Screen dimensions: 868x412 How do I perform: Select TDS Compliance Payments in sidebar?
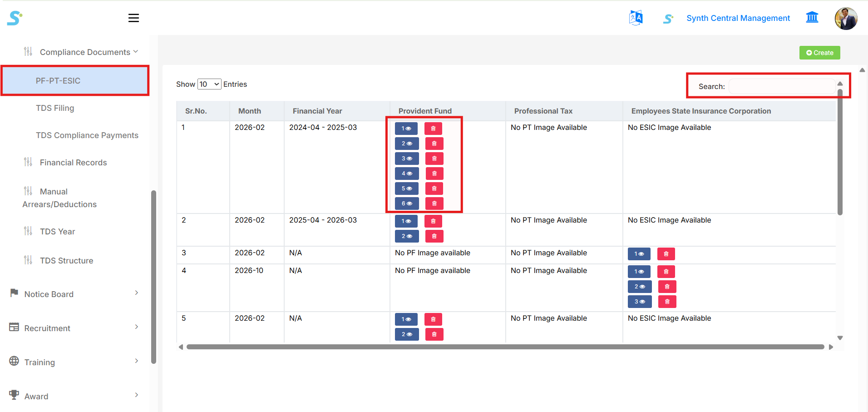coord(87,135)
